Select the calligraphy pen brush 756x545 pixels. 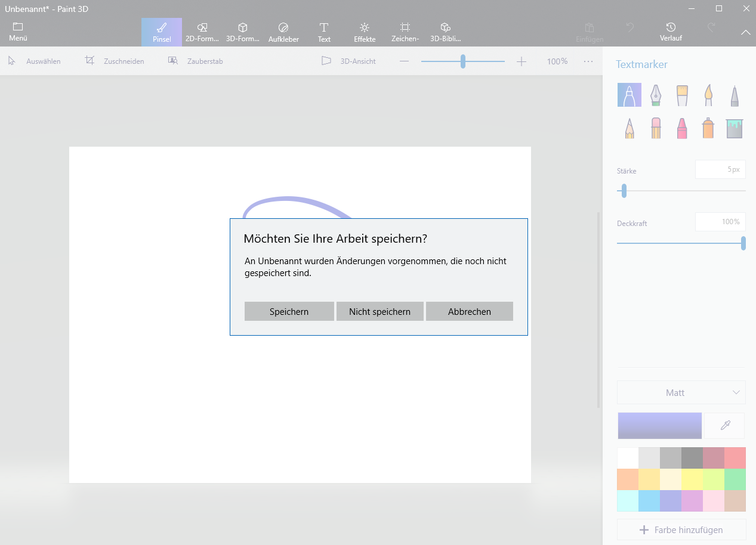[x=656, y=95]
